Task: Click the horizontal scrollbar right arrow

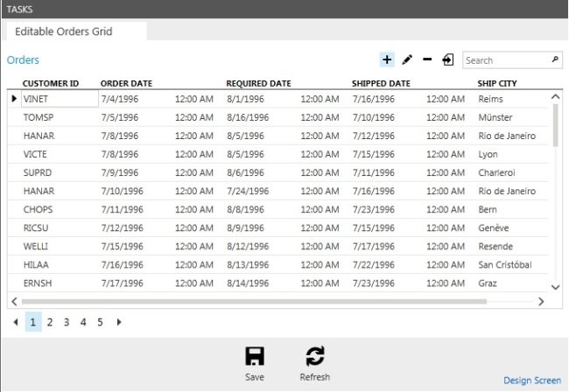Action: (541, 301)
